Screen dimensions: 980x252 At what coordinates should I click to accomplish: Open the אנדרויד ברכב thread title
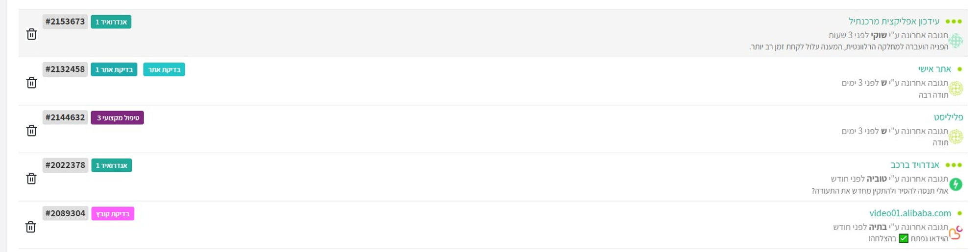[x=915, y=165]
